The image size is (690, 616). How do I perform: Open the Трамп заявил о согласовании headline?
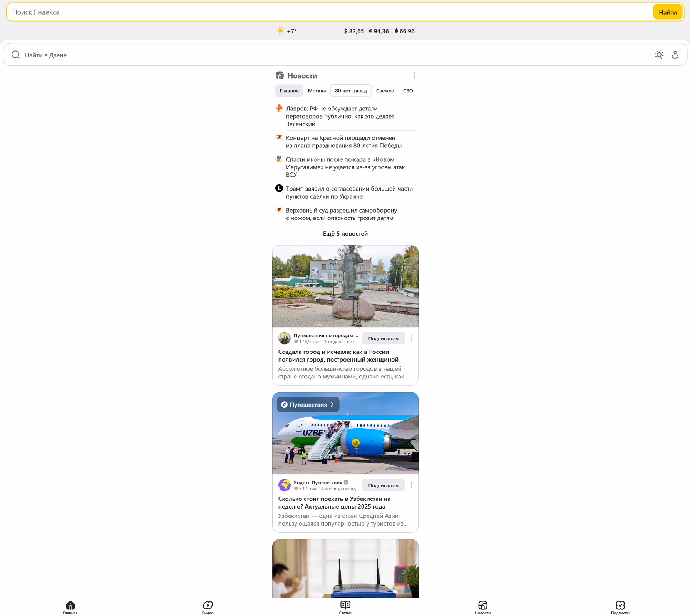coord(350,192)
